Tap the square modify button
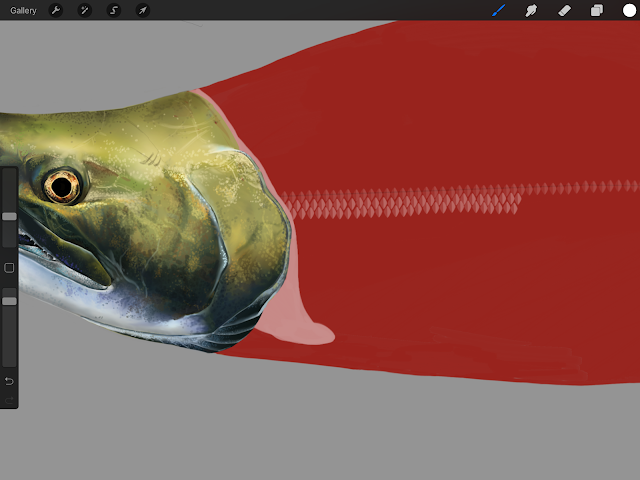 9,268
